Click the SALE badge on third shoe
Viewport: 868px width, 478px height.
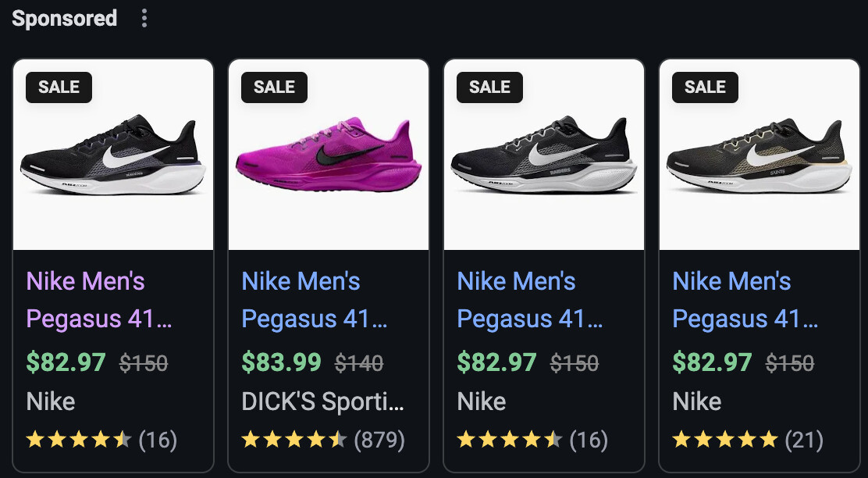(490, 87)
